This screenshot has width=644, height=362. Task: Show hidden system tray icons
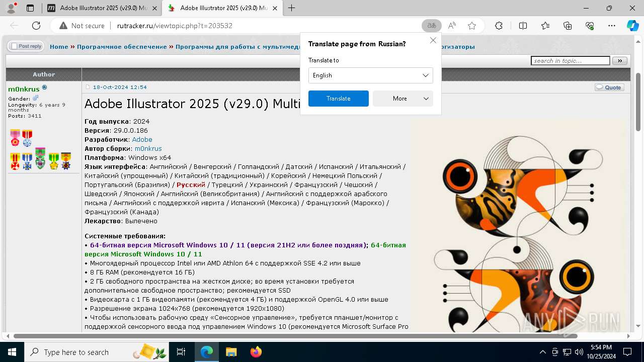(x=543, y=352)
